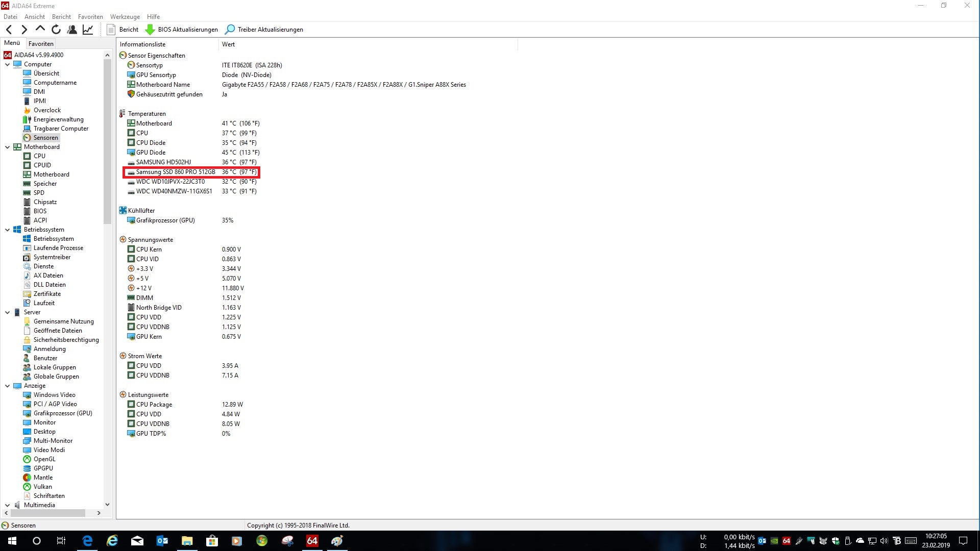Collapse the Motherboard tree node

[7, 147]
